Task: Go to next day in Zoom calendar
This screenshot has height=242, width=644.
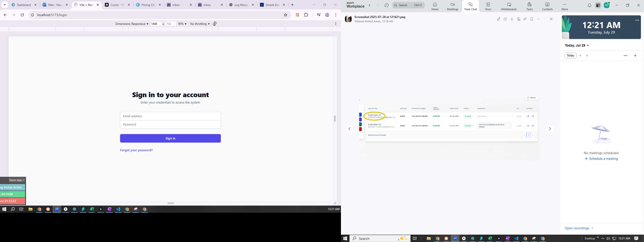Action: tap(587, 55)
